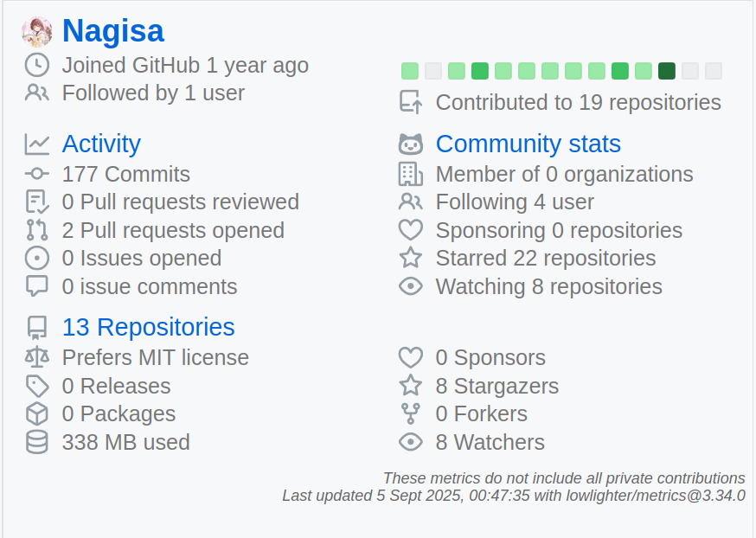Click the Nagisa profile avatar

pyautogui.click(x=37, y=31)
